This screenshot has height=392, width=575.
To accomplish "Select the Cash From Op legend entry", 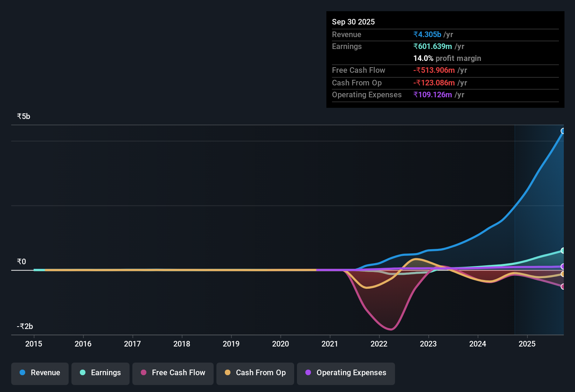I will click(x=255, y=373).
